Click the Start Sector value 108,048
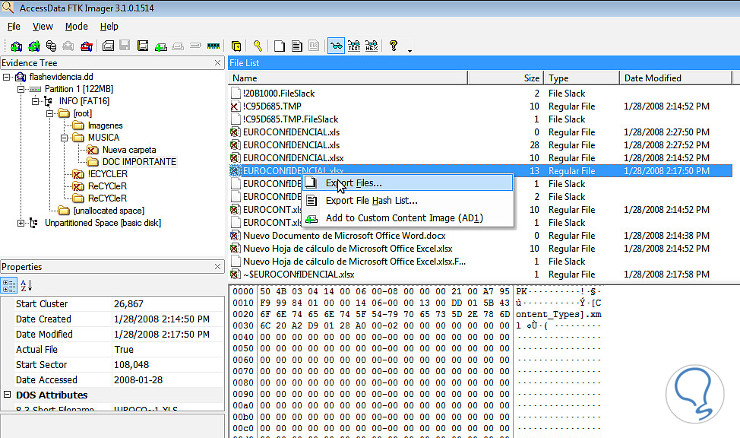Viewport: 740px width, 438px height. point(131,365)
